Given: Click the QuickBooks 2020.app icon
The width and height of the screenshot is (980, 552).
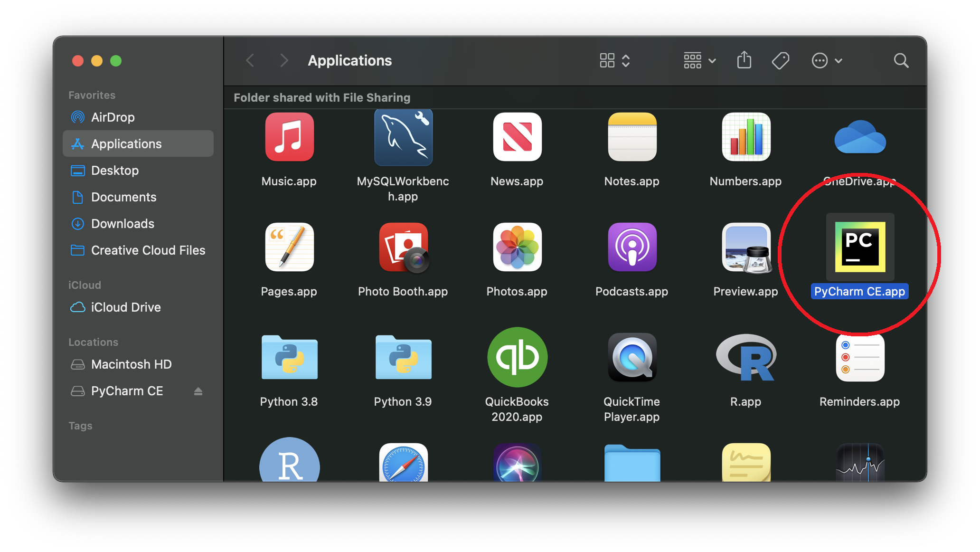Looking at the screenshot, I should pos(517,357).
